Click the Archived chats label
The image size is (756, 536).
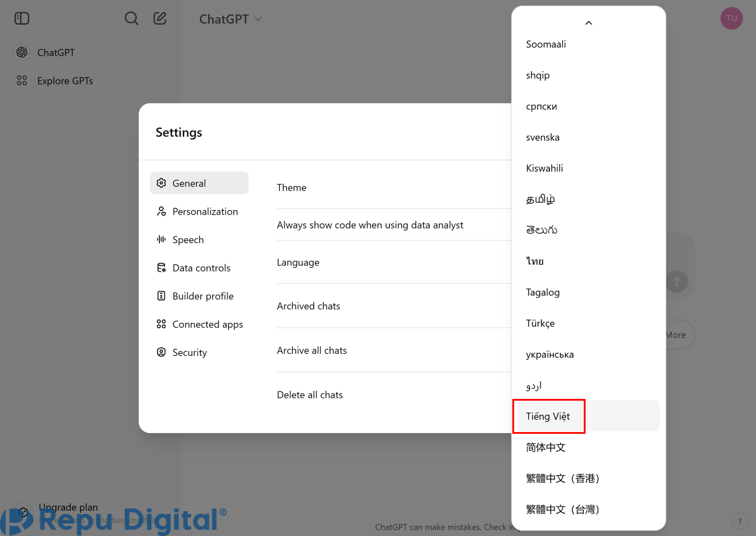pyautogui.click(x=308, y=306)
